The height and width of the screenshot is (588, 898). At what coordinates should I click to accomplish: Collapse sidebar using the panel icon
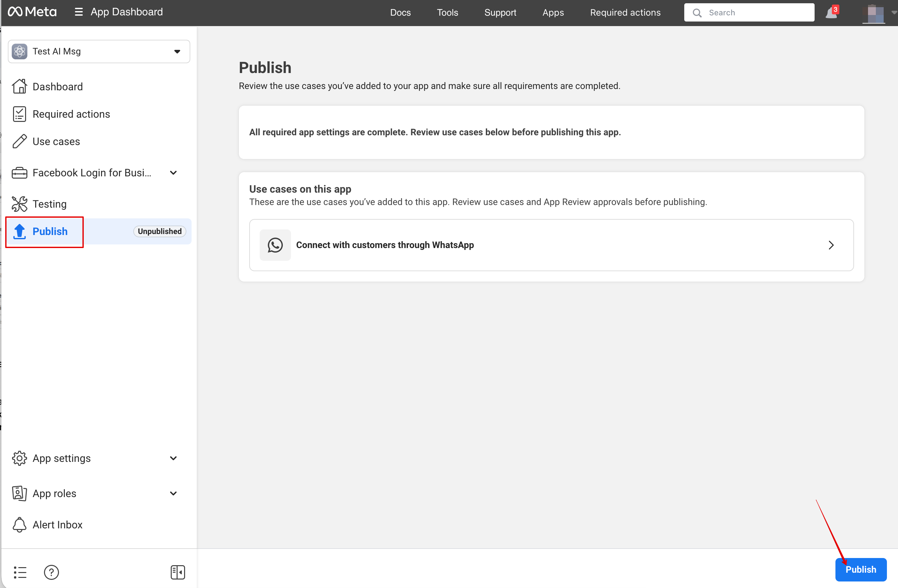178,572
